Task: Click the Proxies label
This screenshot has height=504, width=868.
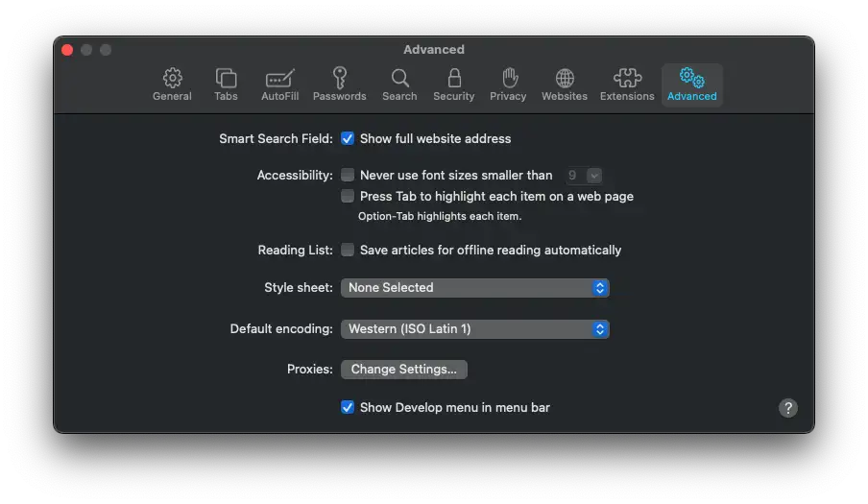Action: click(x=309, y=369)
